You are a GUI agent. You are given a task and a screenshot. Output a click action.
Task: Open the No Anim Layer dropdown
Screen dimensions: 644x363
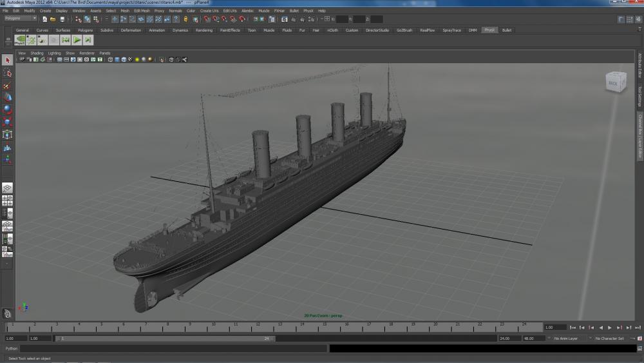pyautogui.click(x=565, y=338)
